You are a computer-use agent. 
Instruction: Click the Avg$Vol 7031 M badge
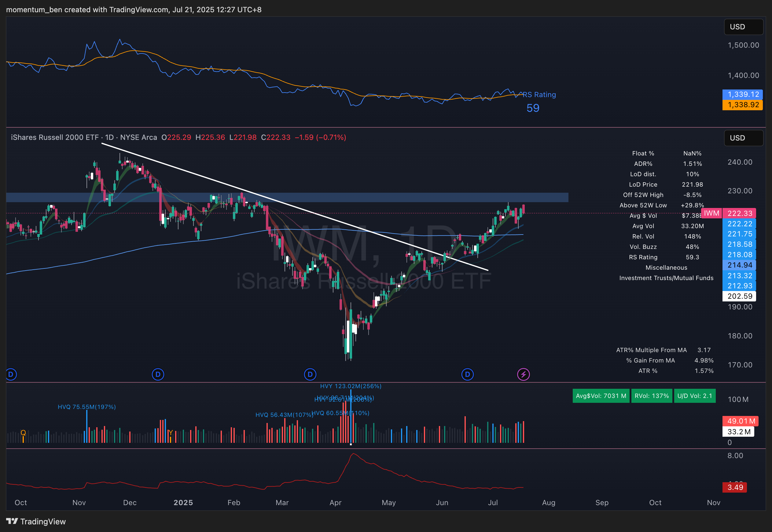click(x=601, y=396)
